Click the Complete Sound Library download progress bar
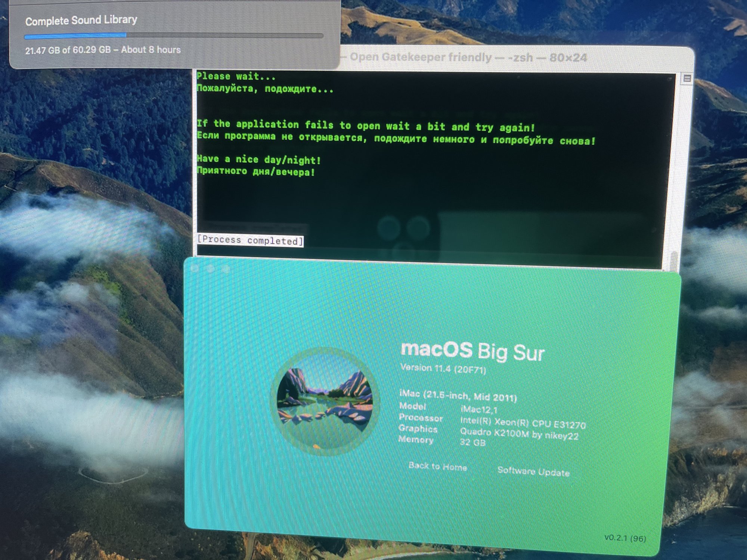 pos(174,36)
